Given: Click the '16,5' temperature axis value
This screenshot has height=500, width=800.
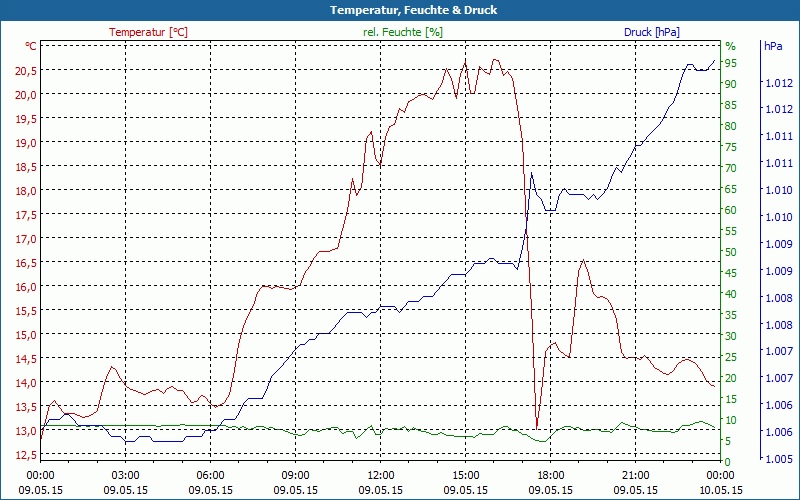Looking at the screenshot, I should click(x=26, y=263).
